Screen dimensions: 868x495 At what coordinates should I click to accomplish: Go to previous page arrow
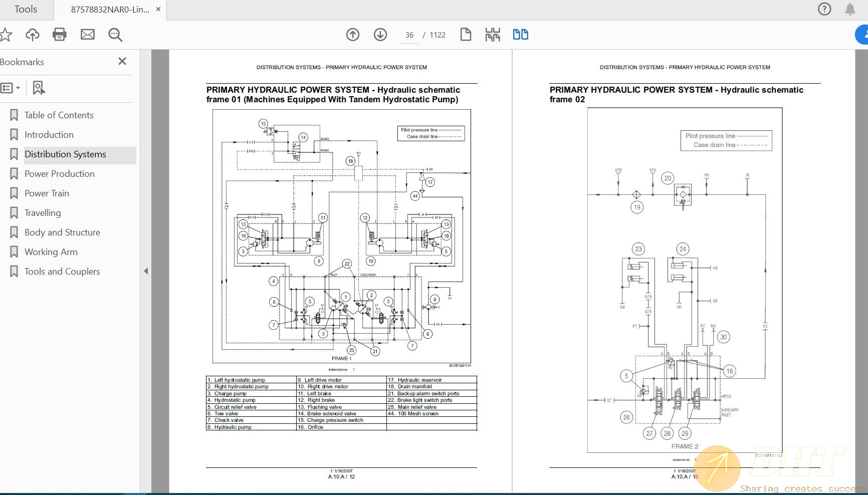pyautogui.click(x=353, y=35)
